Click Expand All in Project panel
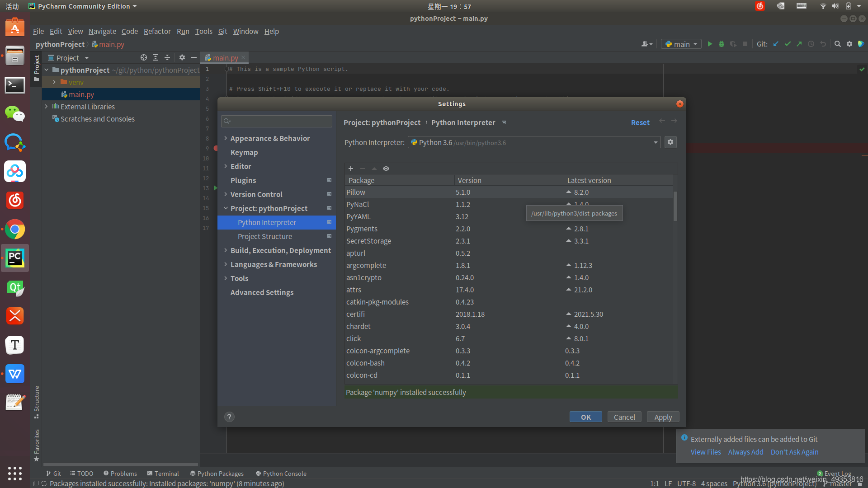The height and width of the screenshot is (488, 868). click(156, 57)
